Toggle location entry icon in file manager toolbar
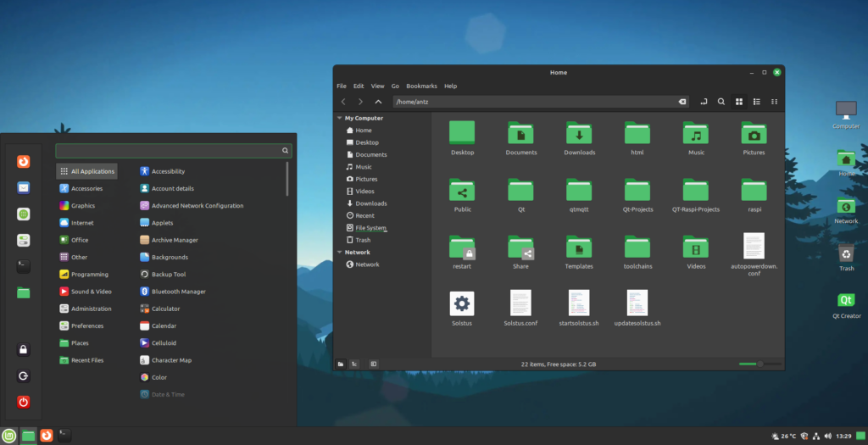This screenshot has width=868, height=445. point(704,102)
